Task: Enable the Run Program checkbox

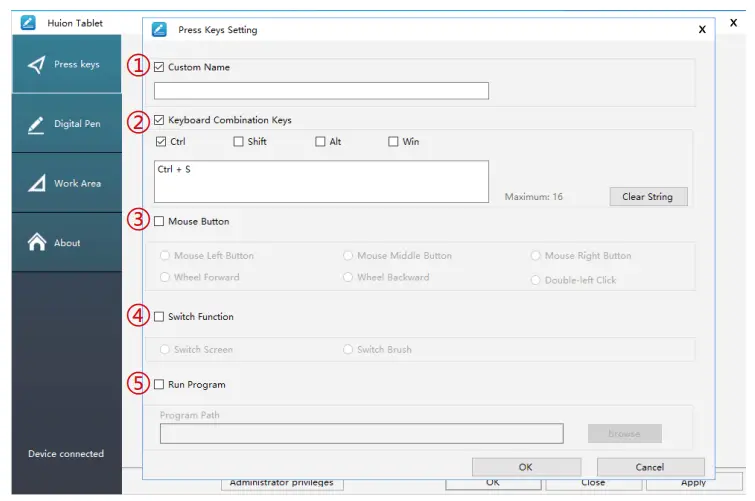Action: [x=159, y=384]
